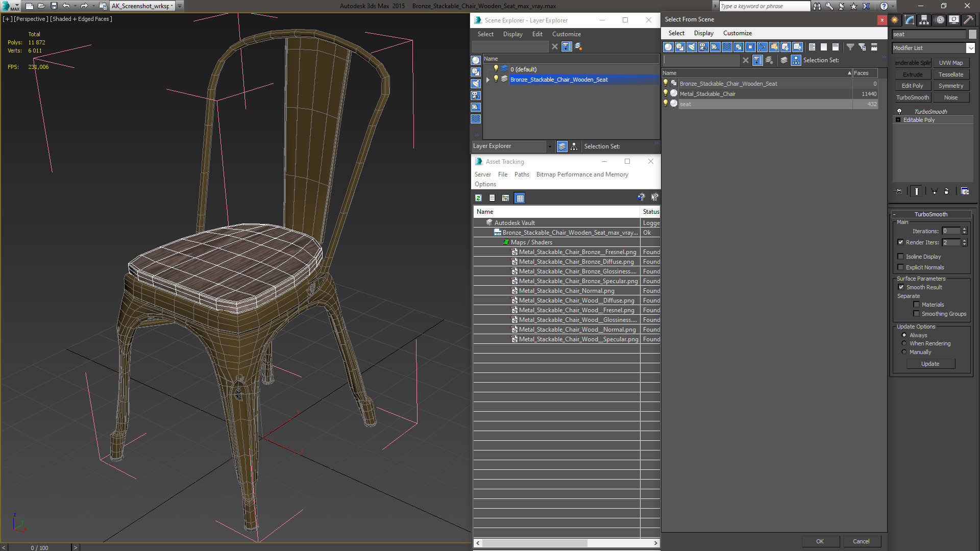Viewport: 980px width, 551px height.
Task: Switch Asset Tracking to tree view
Action: (x=506, y=198)
